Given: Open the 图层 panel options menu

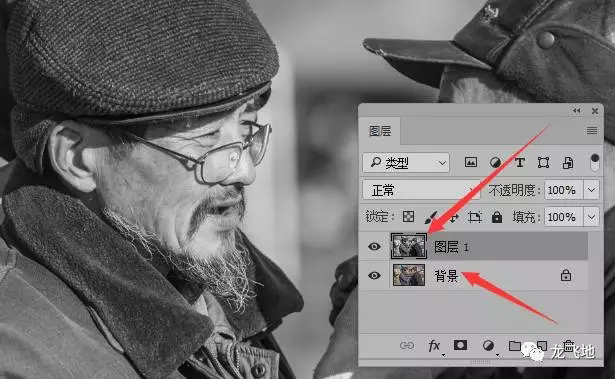Looking at the screenshot, I should [x=592, y=131].
